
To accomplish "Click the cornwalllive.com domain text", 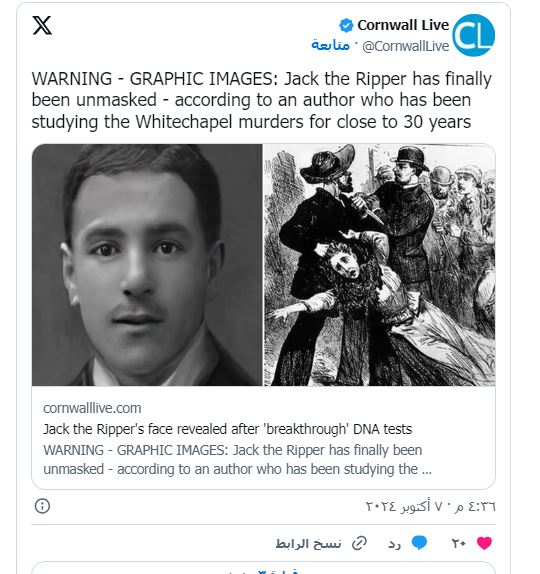I will click(92, 408).
